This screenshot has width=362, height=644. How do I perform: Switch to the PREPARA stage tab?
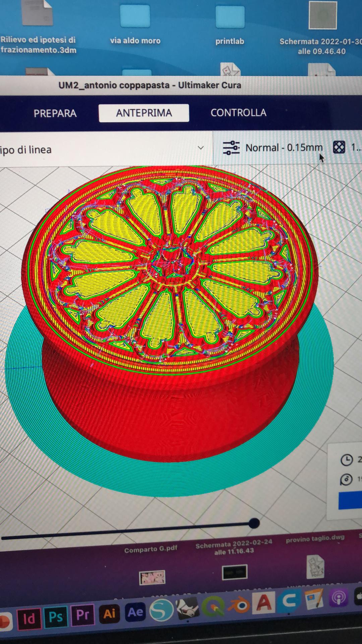[55, 113]
